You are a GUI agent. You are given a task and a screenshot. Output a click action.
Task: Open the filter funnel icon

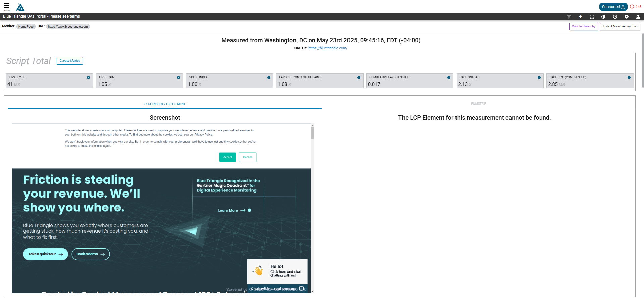pos(569,16)
